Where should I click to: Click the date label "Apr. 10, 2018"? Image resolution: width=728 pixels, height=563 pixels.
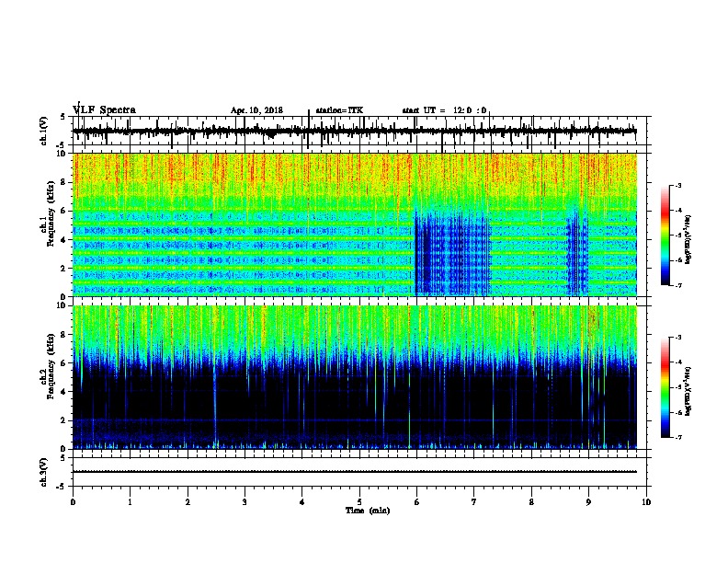coord(256,110)
